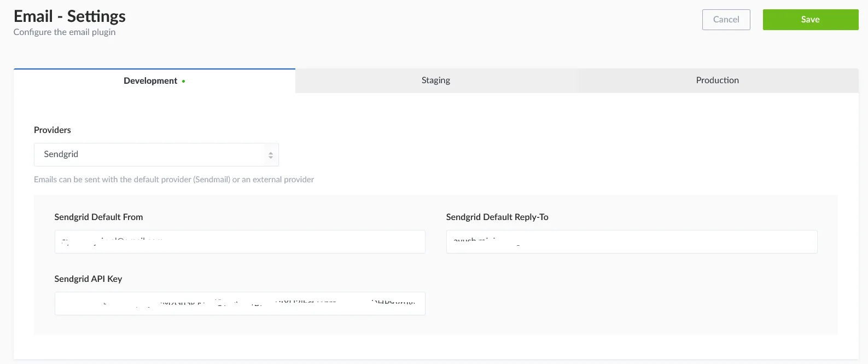This screenshot has width=868, height=364.
Task: Switch to the Staging tab
Action: 436,80
